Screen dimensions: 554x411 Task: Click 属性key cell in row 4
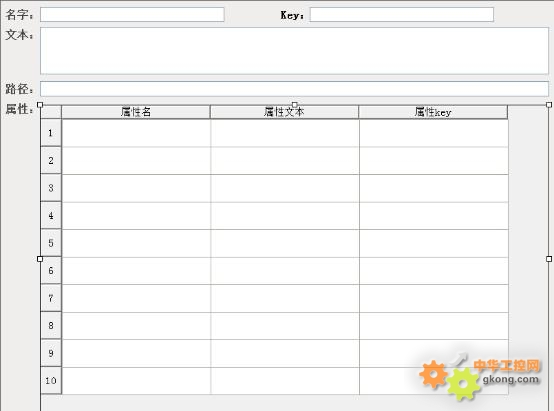click(434, 216)
